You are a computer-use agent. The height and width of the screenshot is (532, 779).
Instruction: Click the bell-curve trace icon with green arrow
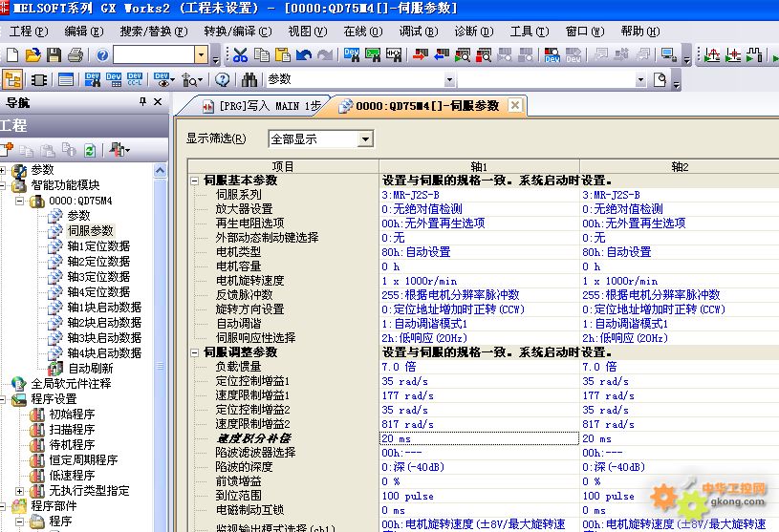(x=712, y=54)
